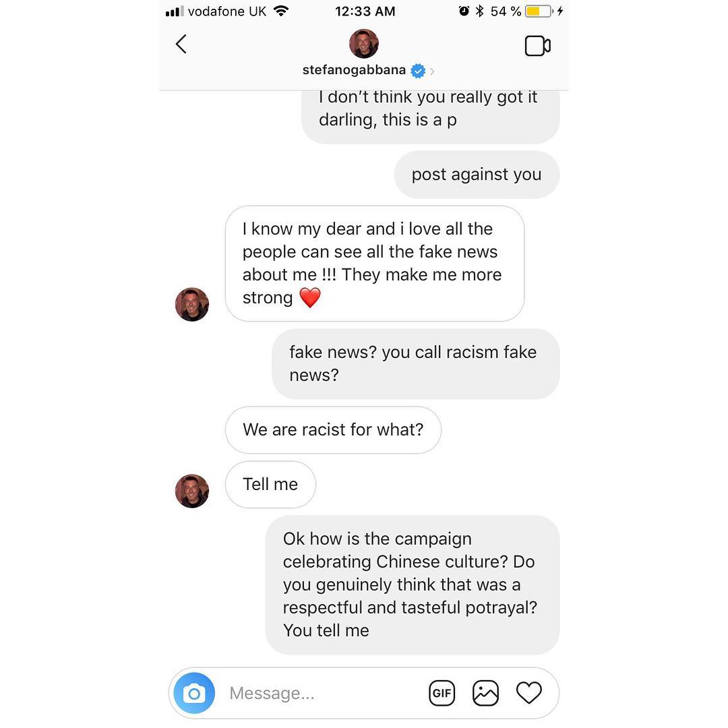Select the "Tell me" message bubble

pos(271,485)
